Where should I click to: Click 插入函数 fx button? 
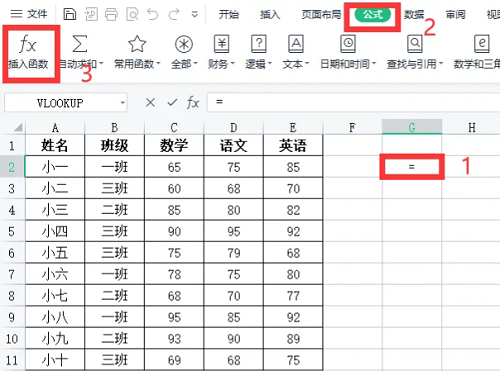click(x=28, y=53)
